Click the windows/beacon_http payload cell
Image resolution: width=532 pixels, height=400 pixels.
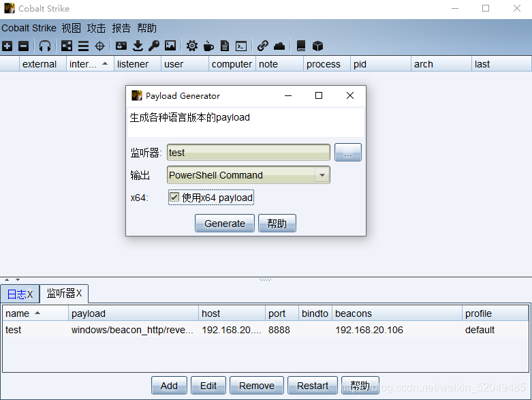pyautogui.click(x=132, y=329)
